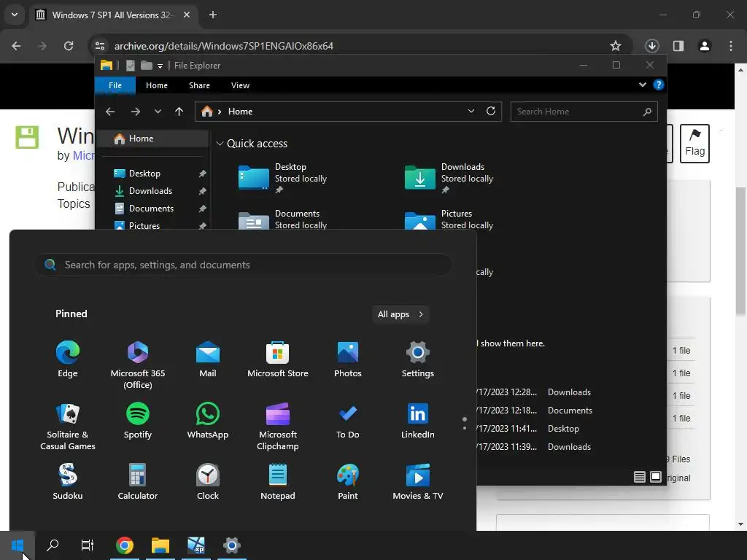Viewport: 747px width, 560px height.
Task: Open Chrome tab search dropdown
Action: [x=15, y=15]
